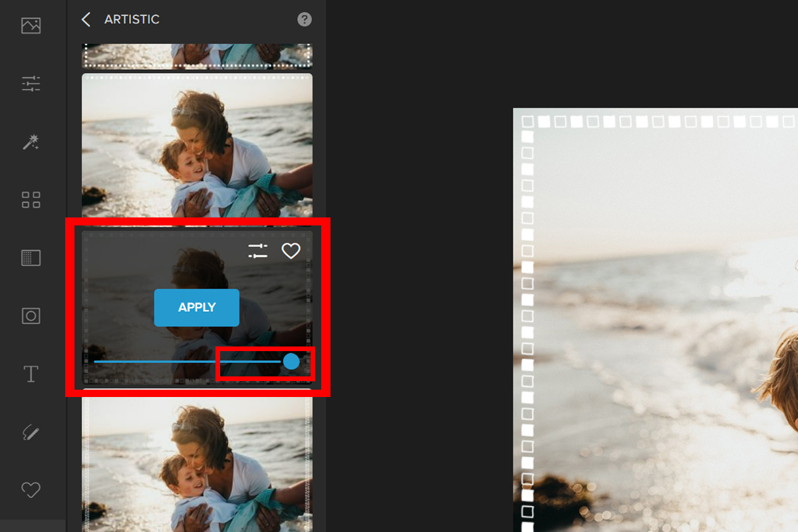798x532 pixels.
Task: Open the Favorites heart in left sidebar
Action: coord(31,490)
